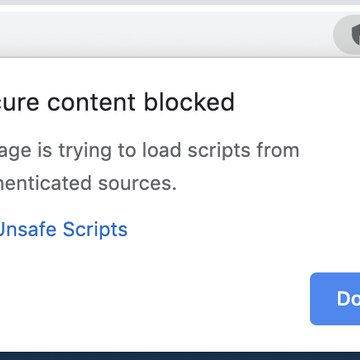Click the word 'load' in the description

point(161,150)
